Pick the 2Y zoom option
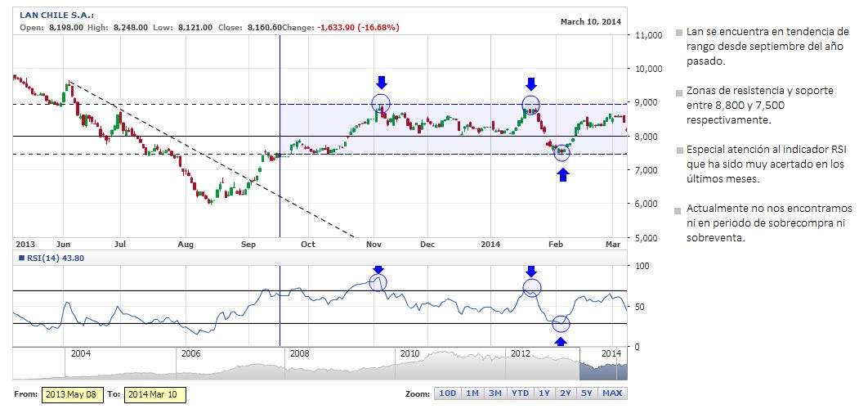This screenshot has width=868, height=409. [x=565, y=393]
